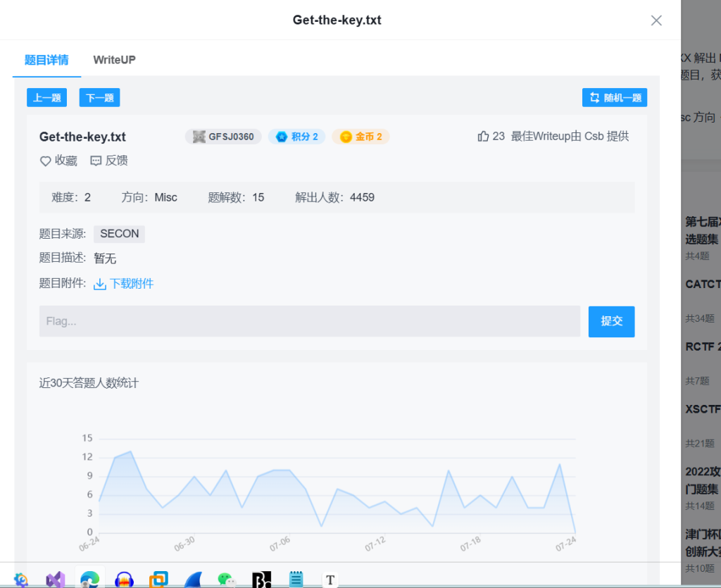Screen dimensions: 721x588
Task: Open Typora T icon in taskbar
Action: [x=330, y=580]
